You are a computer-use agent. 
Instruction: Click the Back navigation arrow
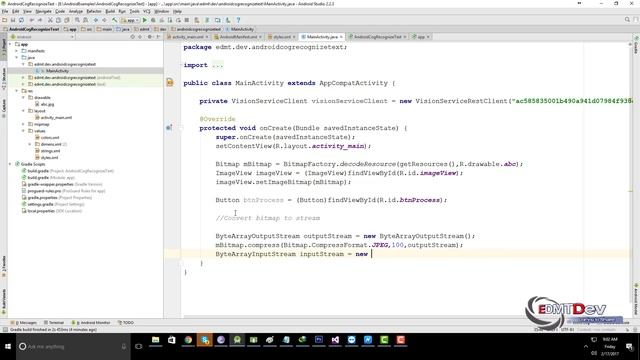[96, 20]
